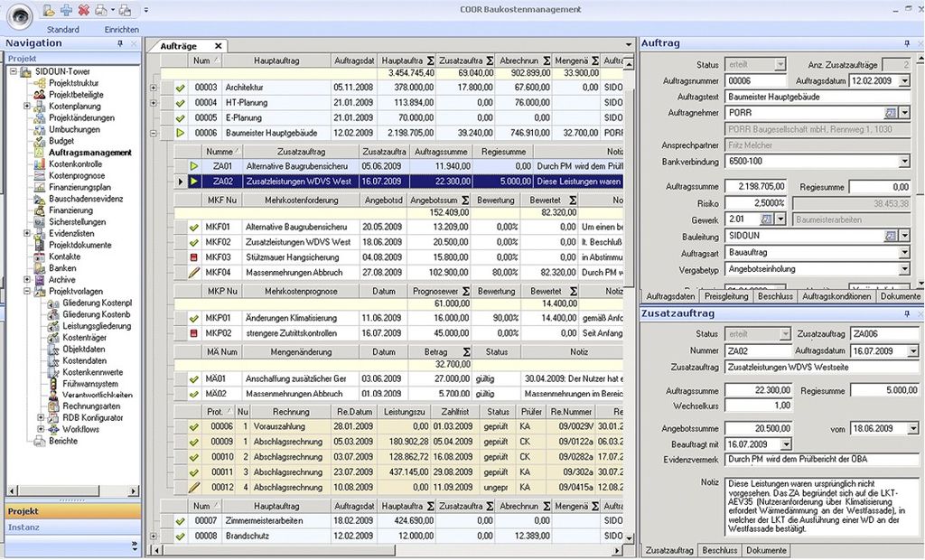Open Dokumente tab in Zusatzauftrag panel

click(x=766, y=550)
